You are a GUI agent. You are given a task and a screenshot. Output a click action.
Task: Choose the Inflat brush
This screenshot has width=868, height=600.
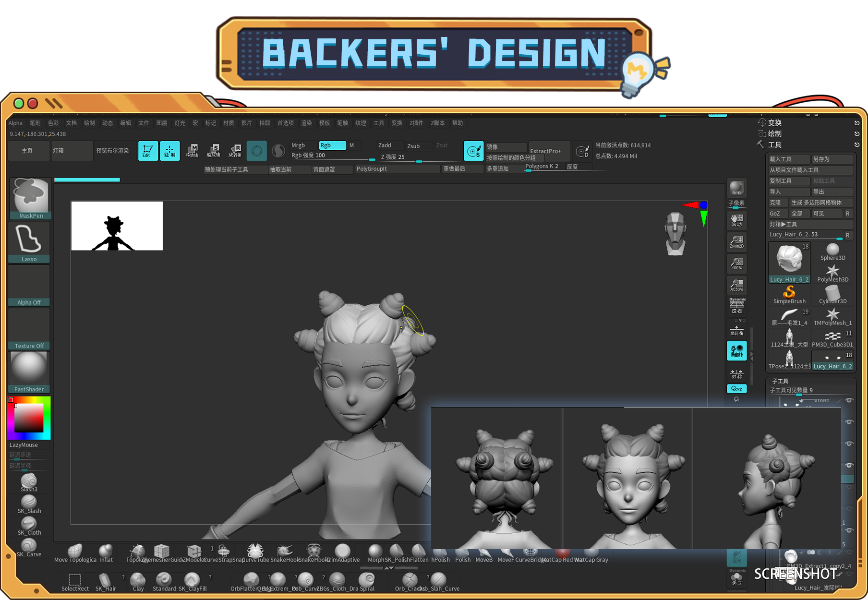point(106,553)
